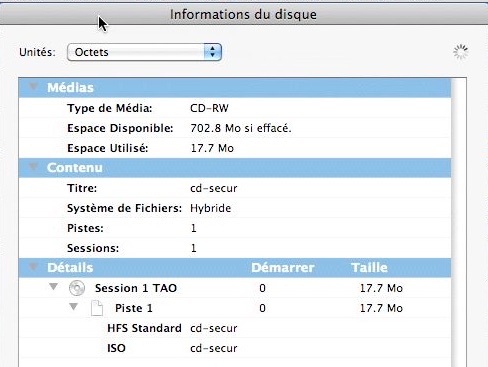Select the Piste 1 row
This screenshot has width=488, height=367.
[235, 308]
